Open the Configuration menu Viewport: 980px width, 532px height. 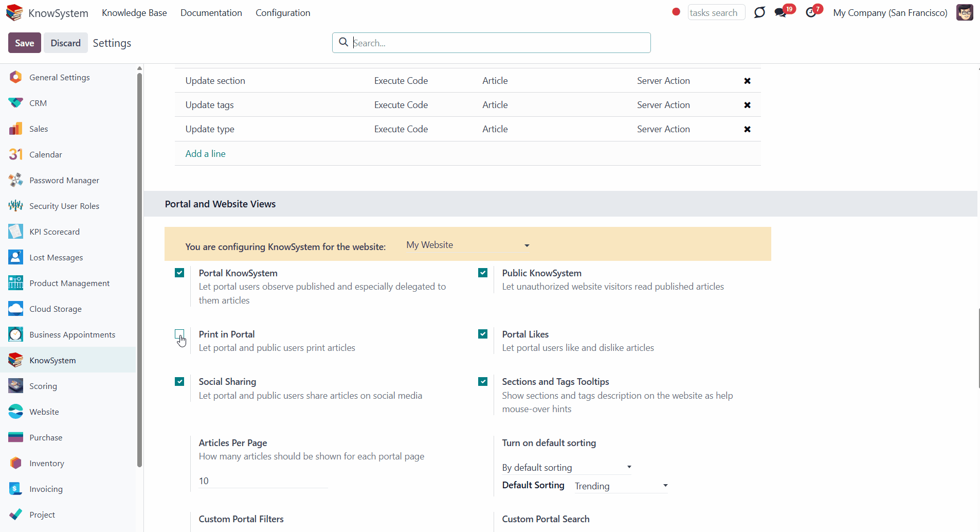[x=283, y=13]
